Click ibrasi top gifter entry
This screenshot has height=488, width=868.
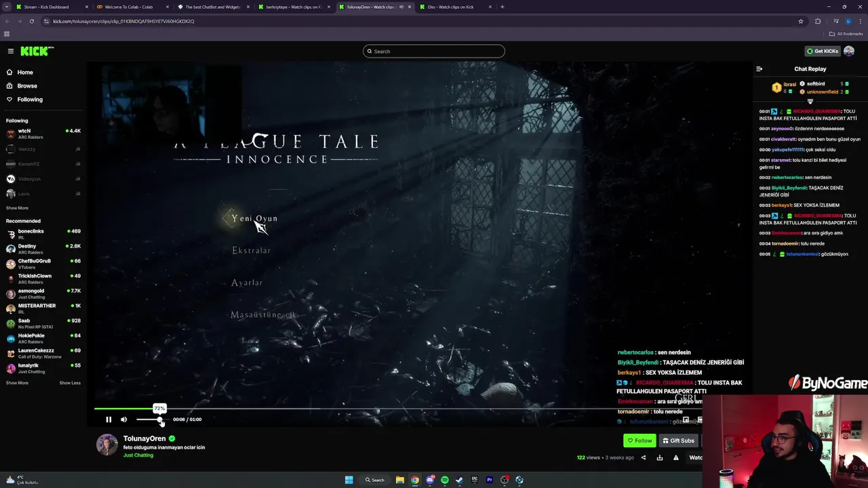click(785, 87)
